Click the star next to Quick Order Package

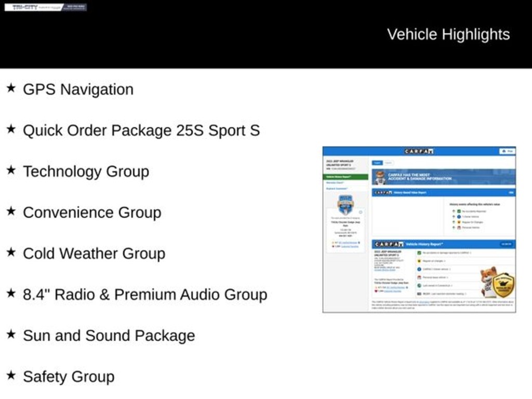tap(10, 129)
